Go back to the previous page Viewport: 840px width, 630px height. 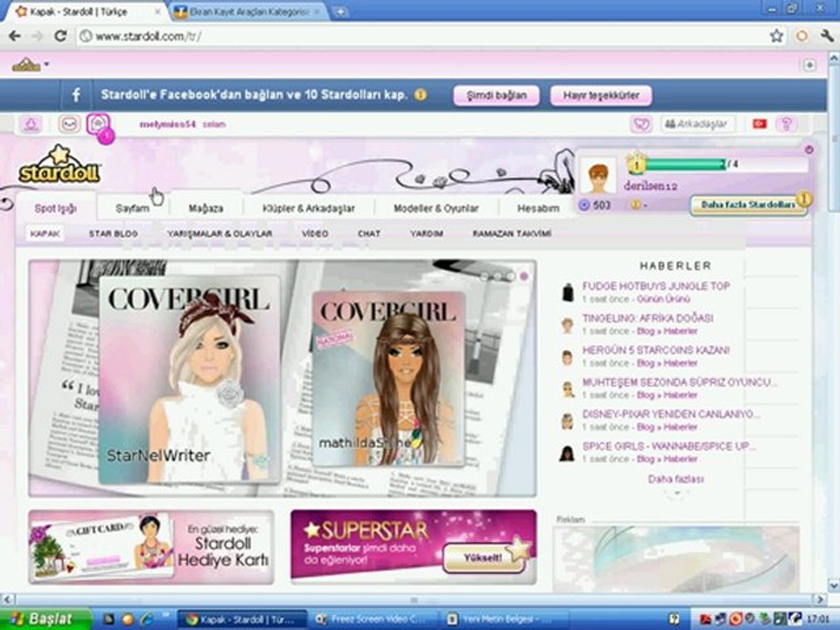click(15, 36)
